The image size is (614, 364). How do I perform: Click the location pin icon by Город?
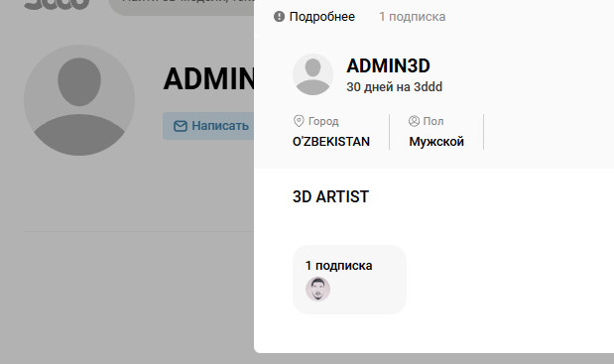pos(299,121)
